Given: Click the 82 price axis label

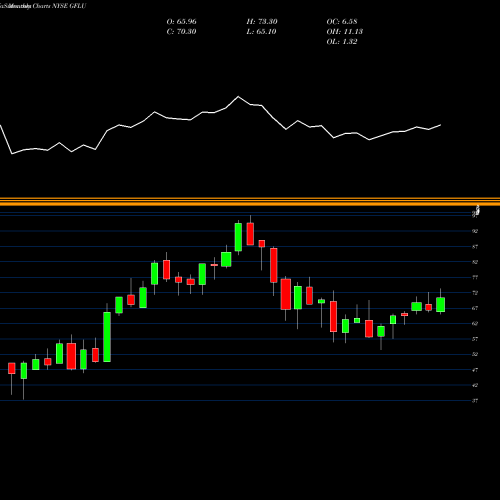Looking at the screenshot, I should 475,262.
